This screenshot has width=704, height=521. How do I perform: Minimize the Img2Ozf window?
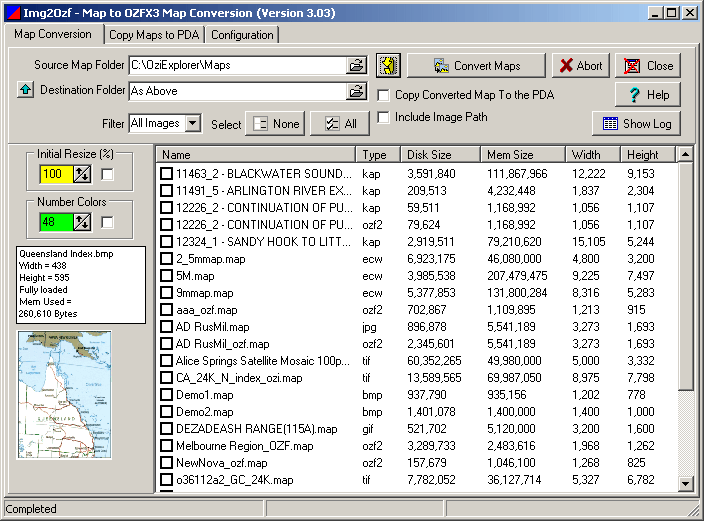655,13
